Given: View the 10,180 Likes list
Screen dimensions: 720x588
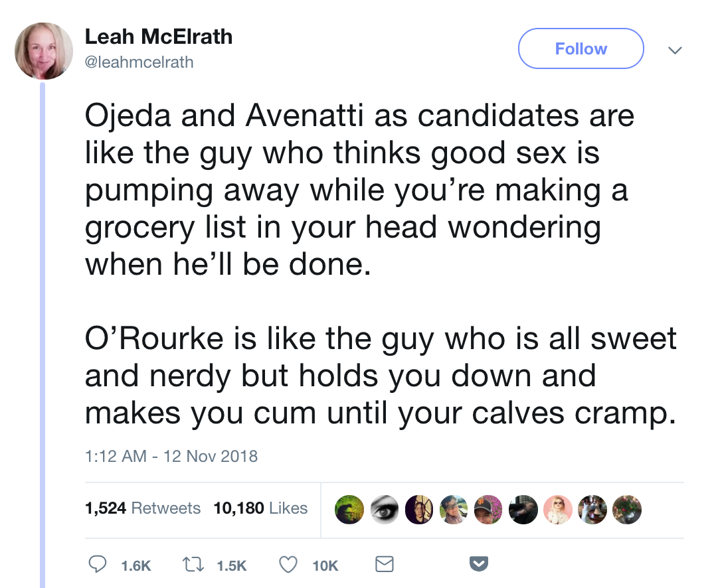Looking at the screenshot, I should pos(260,508).
